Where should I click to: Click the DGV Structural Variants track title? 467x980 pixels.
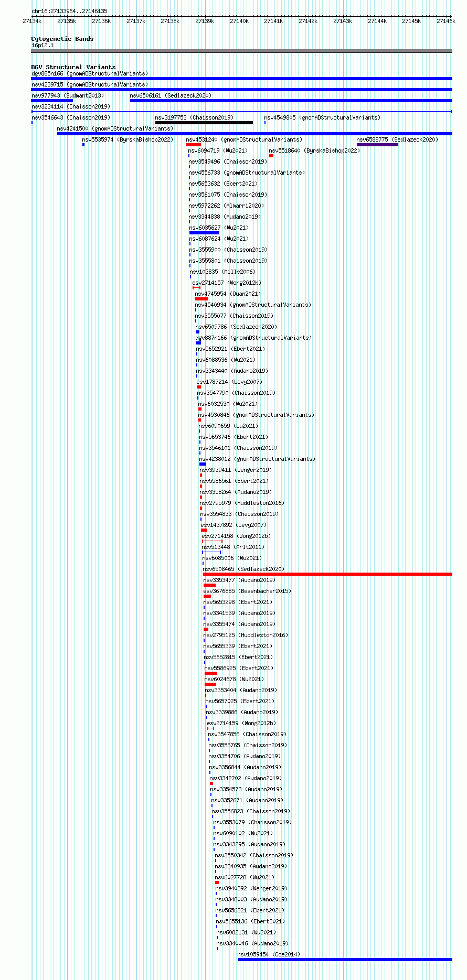click(73, 67)
